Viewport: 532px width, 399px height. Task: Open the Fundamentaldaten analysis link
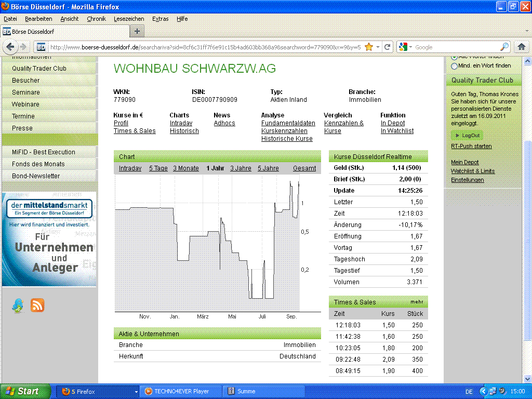click(287, 124)
